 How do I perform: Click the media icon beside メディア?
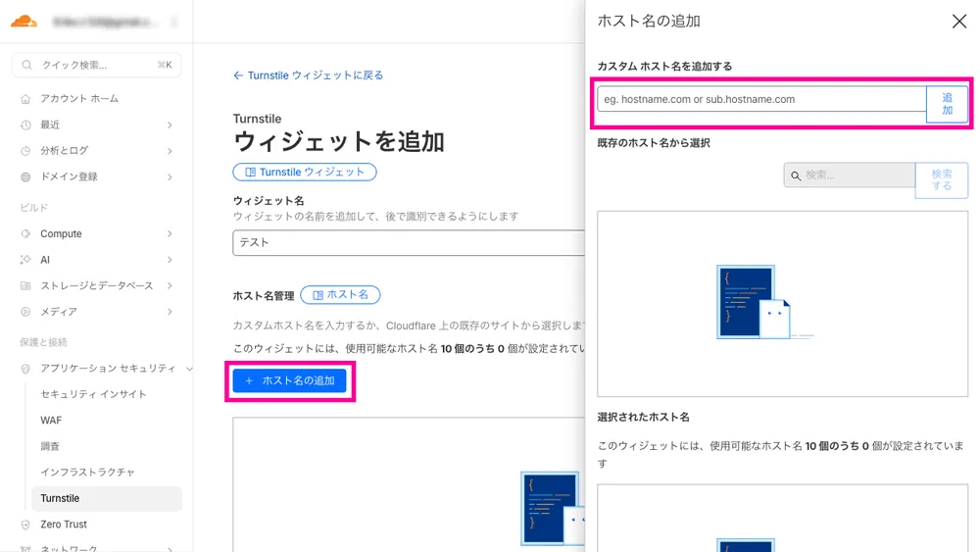[25, 312]
